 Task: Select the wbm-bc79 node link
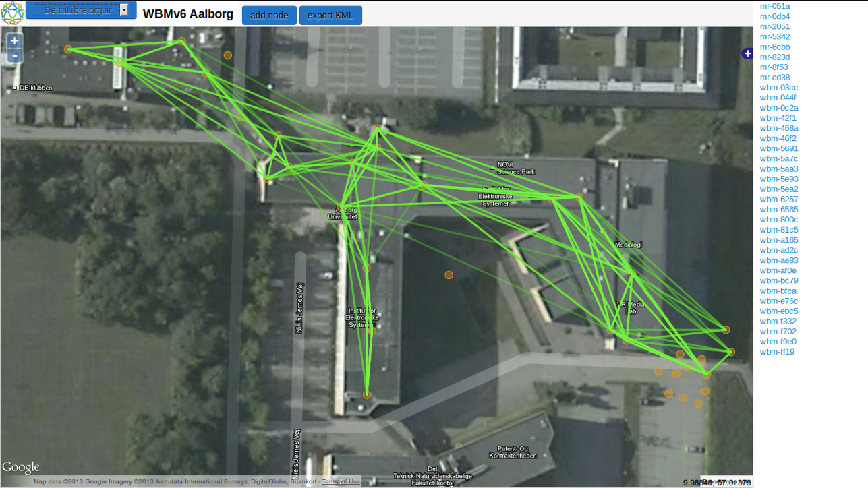tap(778, 280)
